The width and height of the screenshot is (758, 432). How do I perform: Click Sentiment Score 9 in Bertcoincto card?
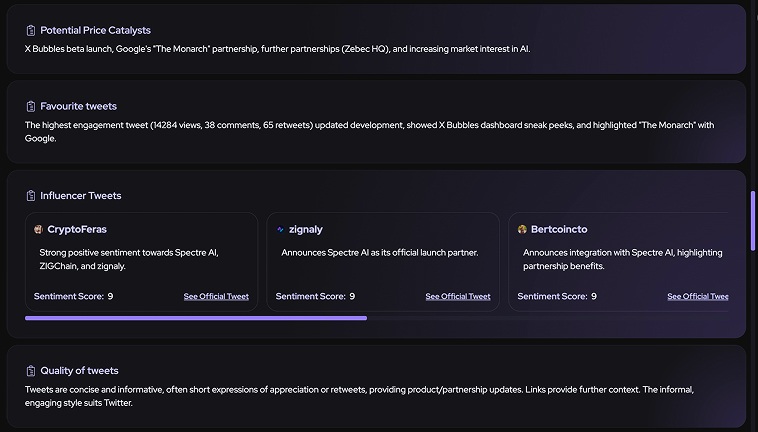(x=557, y=297)
